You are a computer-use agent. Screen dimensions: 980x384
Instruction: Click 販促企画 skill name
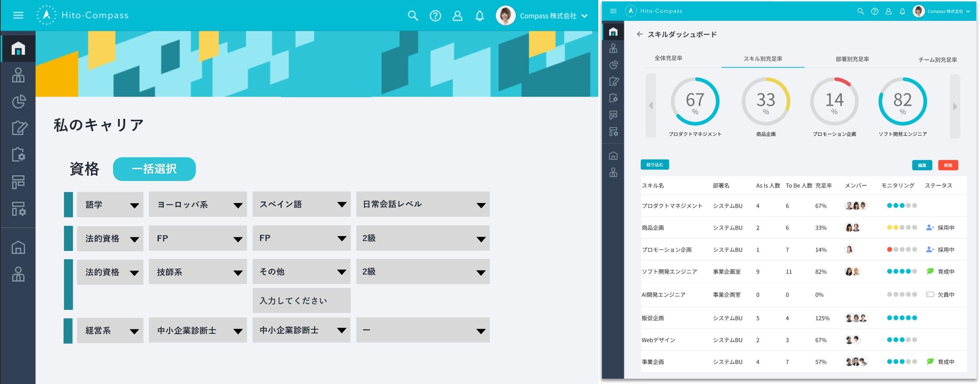click(652, 318)
